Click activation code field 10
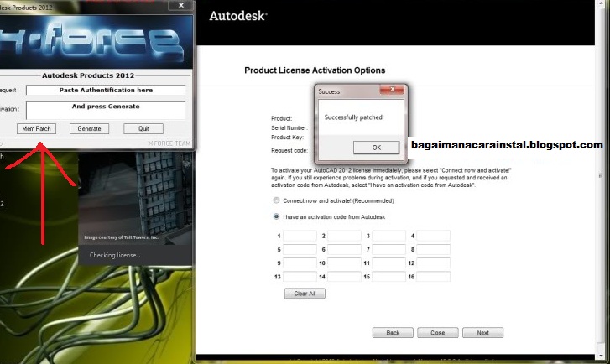 pyautogui.click(x=344, y=263)
